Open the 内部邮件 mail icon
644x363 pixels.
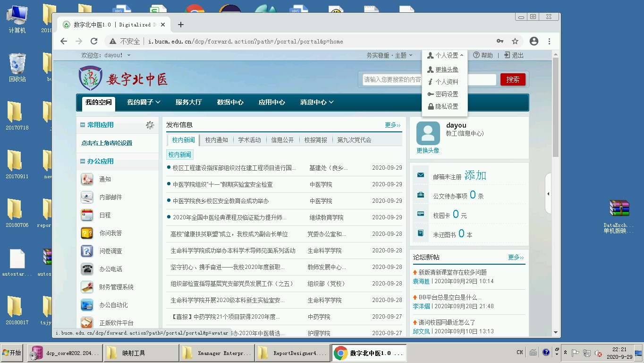click(87, 197)
